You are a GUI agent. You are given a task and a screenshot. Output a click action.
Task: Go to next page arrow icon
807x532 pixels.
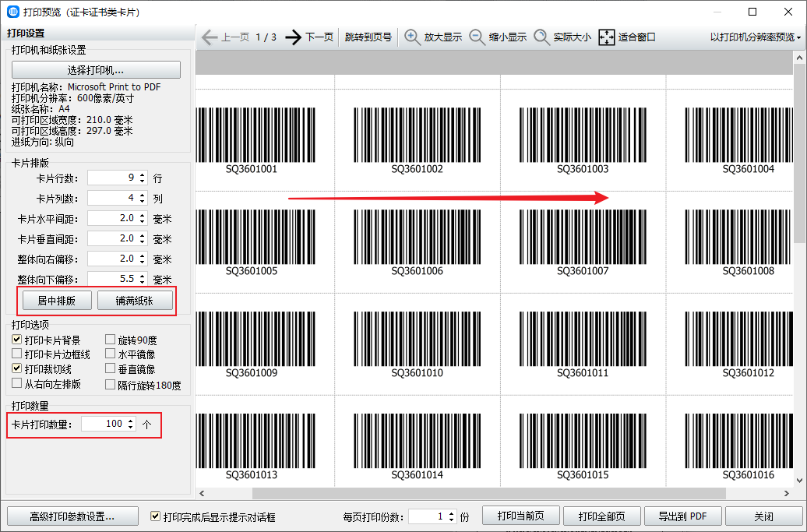[294, 37]
